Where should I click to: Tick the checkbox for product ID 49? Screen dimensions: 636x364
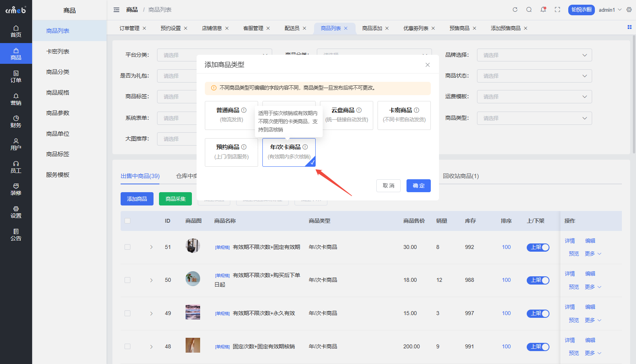click(127, 313)
